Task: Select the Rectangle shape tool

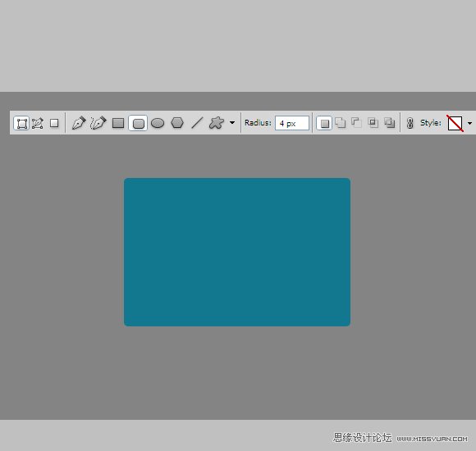Action: (118, 123)
